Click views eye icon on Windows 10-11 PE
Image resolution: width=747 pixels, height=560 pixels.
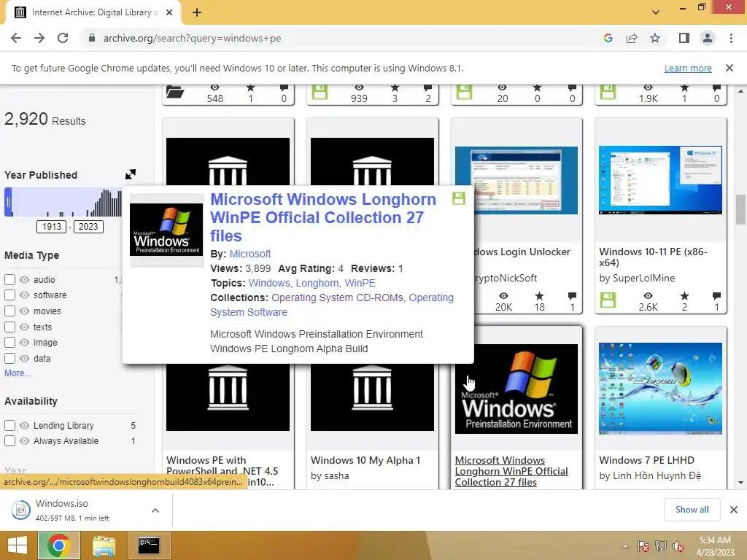(648, 296)
